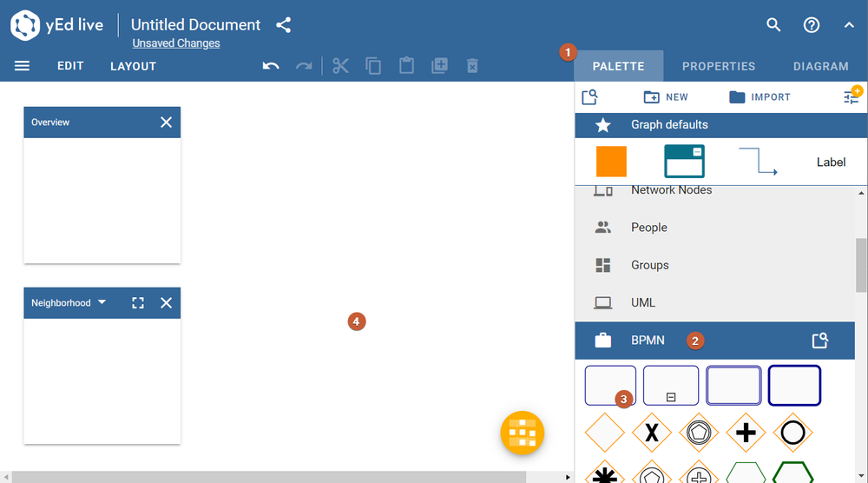
Task: Click the NEW palette button
Action: click(x=666, y=97)
